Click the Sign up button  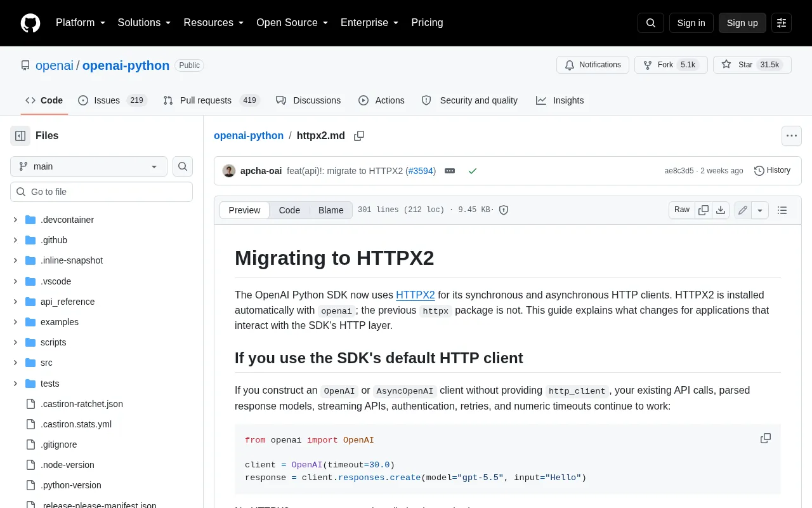(742, 23)
